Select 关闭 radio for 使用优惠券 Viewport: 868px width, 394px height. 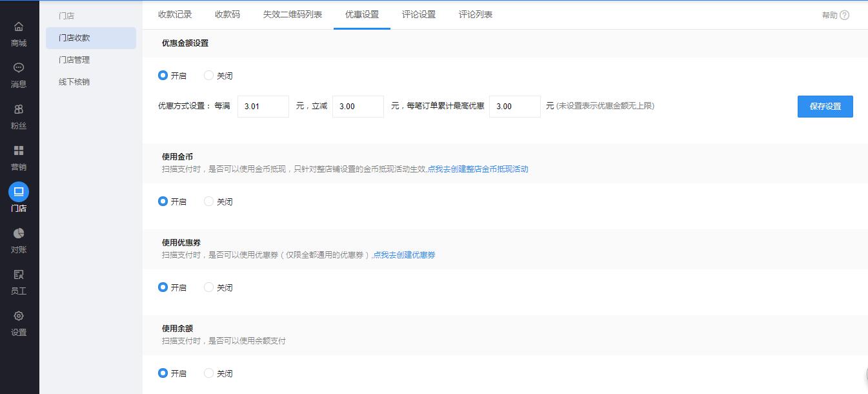tap(208, 287)
